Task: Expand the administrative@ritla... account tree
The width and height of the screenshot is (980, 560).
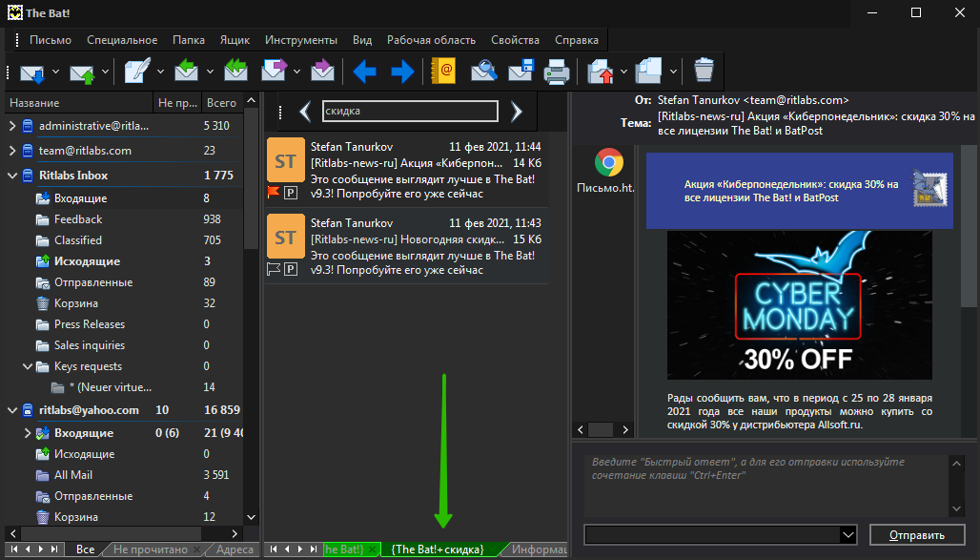Action: point(12,126)
